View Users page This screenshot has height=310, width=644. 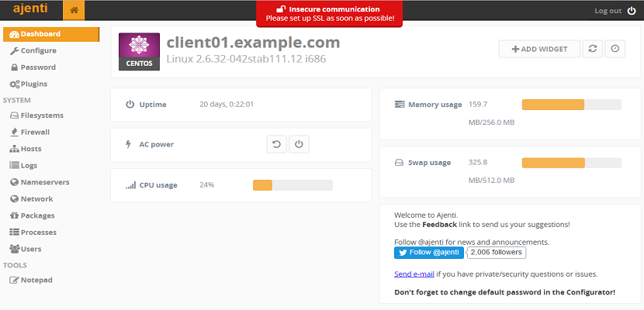pyautogui.click(x=31, y=249)
